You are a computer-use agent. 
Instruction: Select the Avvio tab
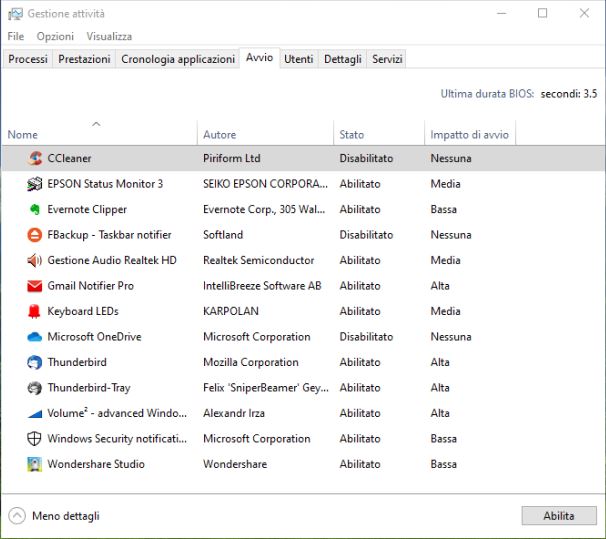click(259, 58)
